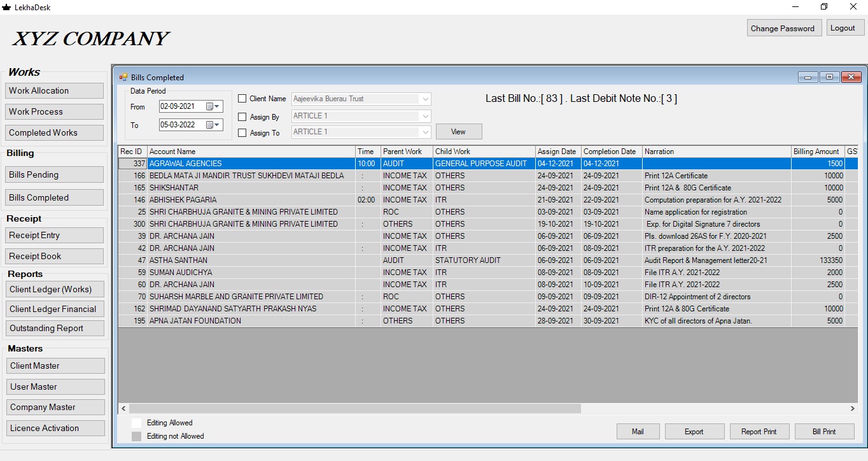Expand the Client Name dropdown

click(425, 99)
